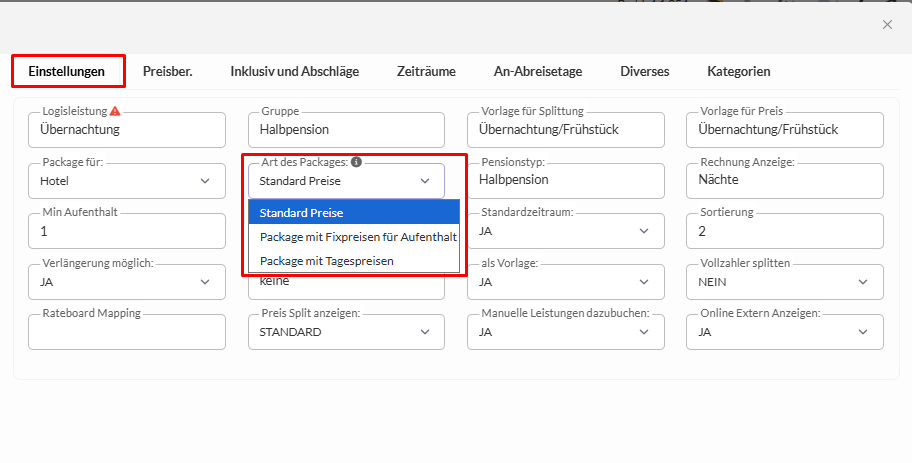Select Package mit Tagespreisen from the list
Image resolution: width=912 pixels, height=463 pixels.
(326, 261)
